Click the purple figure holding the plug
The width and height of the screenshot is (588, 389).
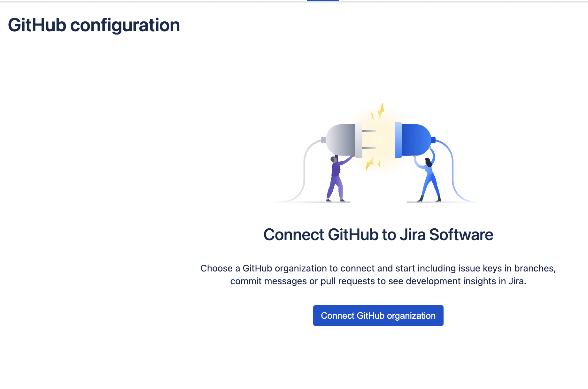coord(335,179)
